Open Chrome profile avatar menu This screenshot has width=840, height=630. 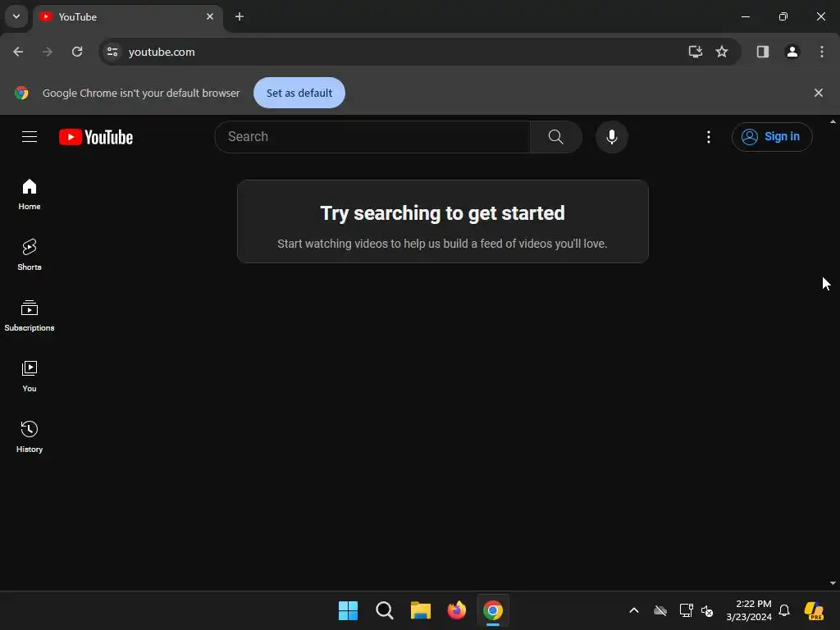792,52
